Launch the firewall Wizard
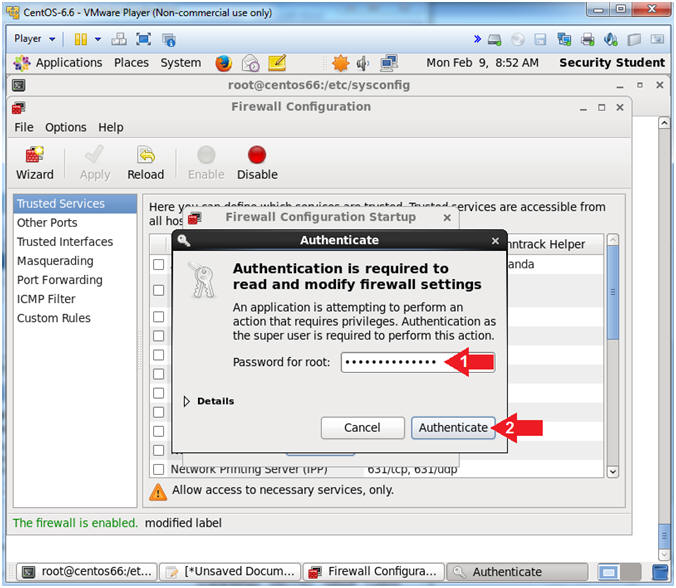Viewport: 676px width, 588px height. [x=35, y=163]
